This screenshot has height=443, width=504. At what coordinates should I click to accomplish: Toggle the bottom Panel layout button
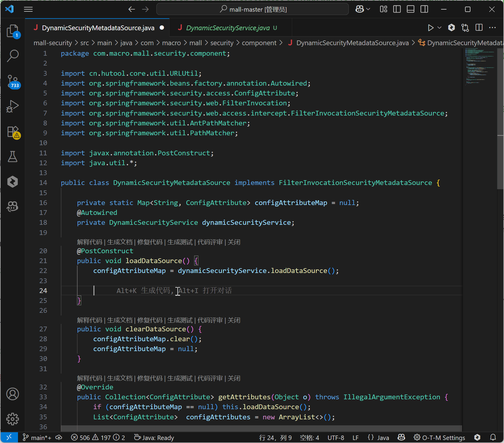click(411, 9)
